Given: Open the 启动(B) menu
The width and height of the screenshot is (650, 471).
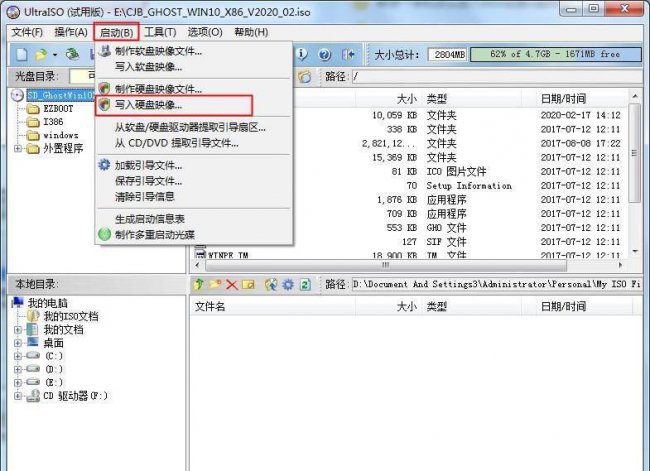Looking at the screenshot, I should click(x=116, y=32).
